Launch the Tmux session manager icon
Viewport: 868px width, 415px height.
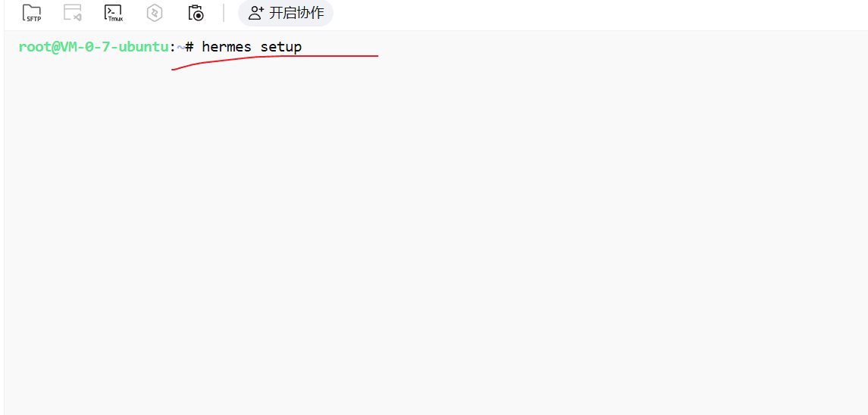(114, 13)
